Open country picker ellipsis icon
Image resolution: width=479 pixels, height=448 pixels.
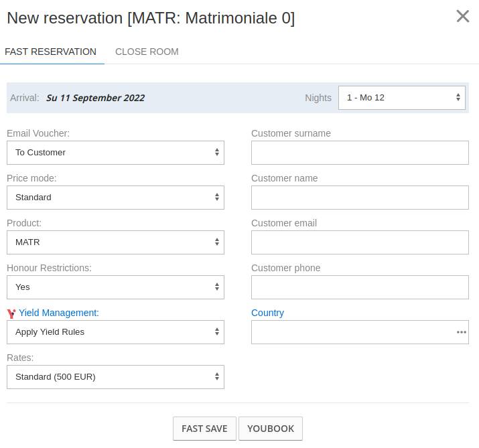462,332
